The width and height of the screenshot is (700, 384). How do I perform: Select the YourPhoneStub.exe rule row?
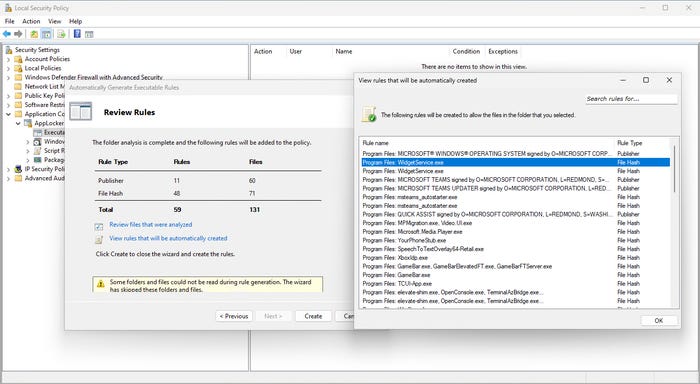516,240
